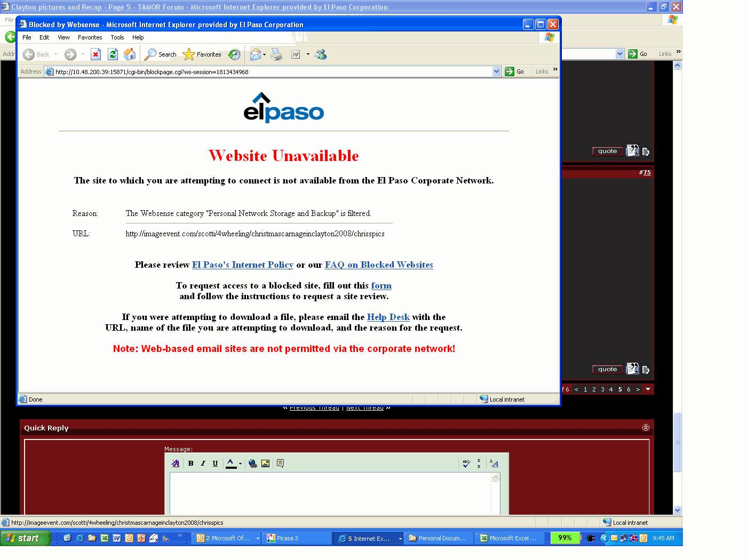Viewport: 747px width, 560px height.
Task: Click the upper quote button in the forum
Action: 607,151
